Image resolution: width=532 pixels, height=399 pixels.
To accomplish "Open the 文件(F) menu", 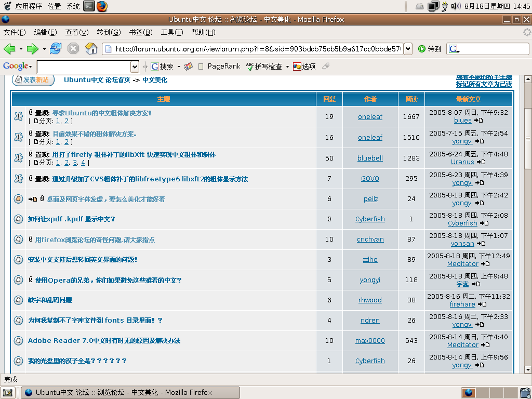I will (15, 32).
